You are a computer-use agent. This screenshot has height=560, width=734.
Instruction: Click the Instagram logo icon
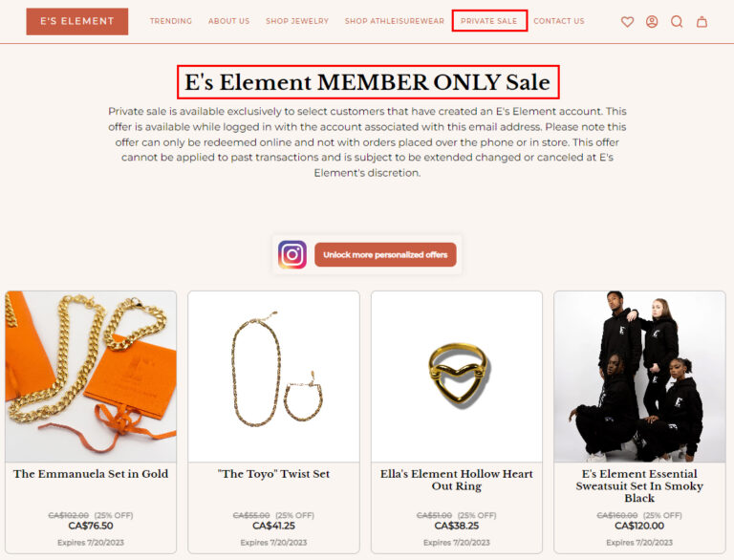point(292,255)
